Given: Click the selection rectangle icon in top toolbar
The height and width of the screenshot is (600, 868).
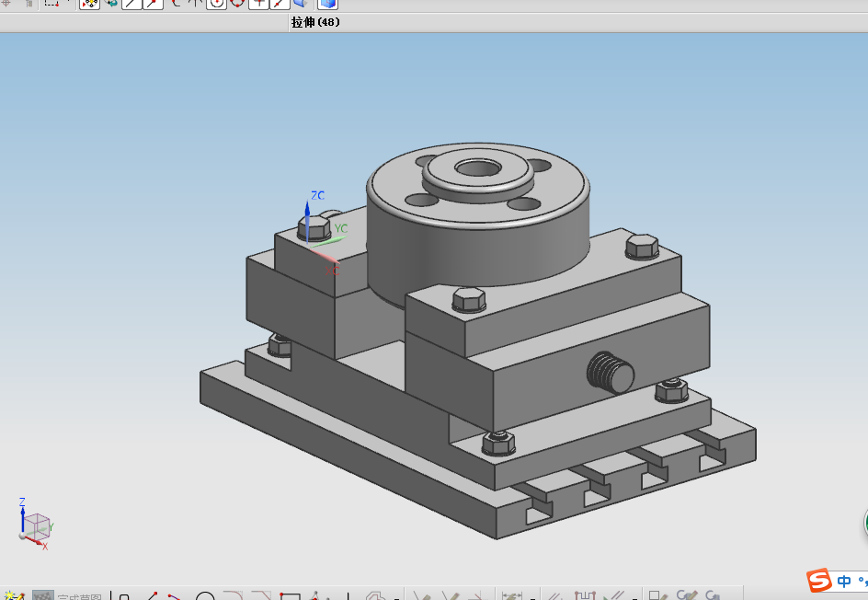Looking at the screenshot, I should pos(52,4).
